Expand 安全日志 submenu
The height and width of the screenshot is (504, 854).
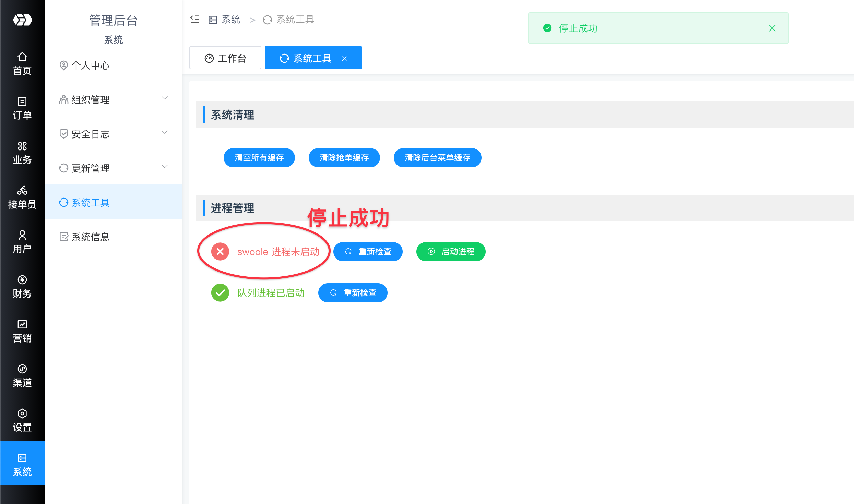point(114,134)
